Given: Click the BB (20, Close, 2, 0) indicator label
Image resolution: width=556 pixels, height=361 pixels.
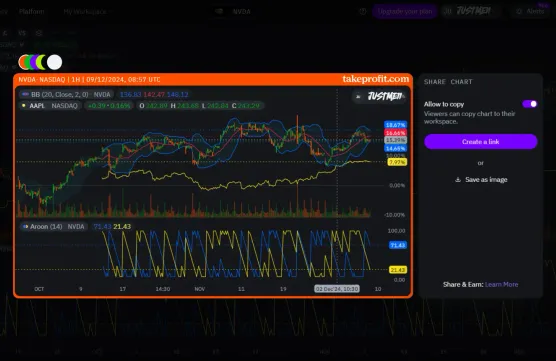Looking at the screenshot, I should [x=67, y=94].
